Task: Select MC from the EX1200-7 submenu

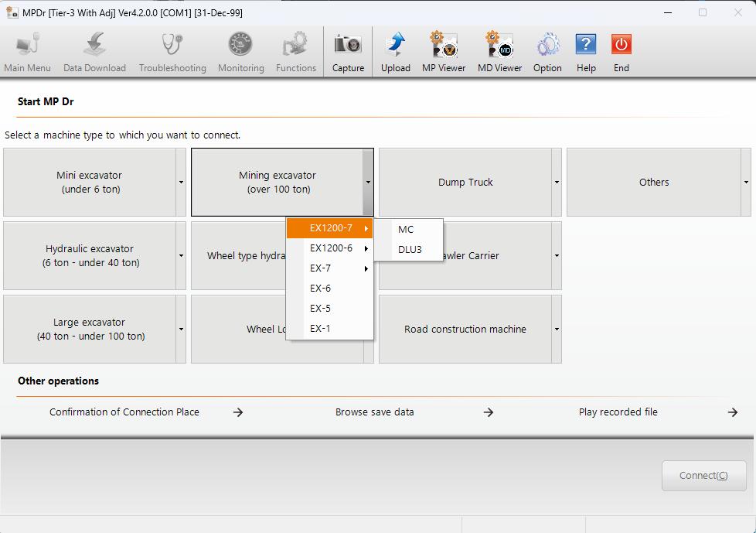Action: click(406, 230)
